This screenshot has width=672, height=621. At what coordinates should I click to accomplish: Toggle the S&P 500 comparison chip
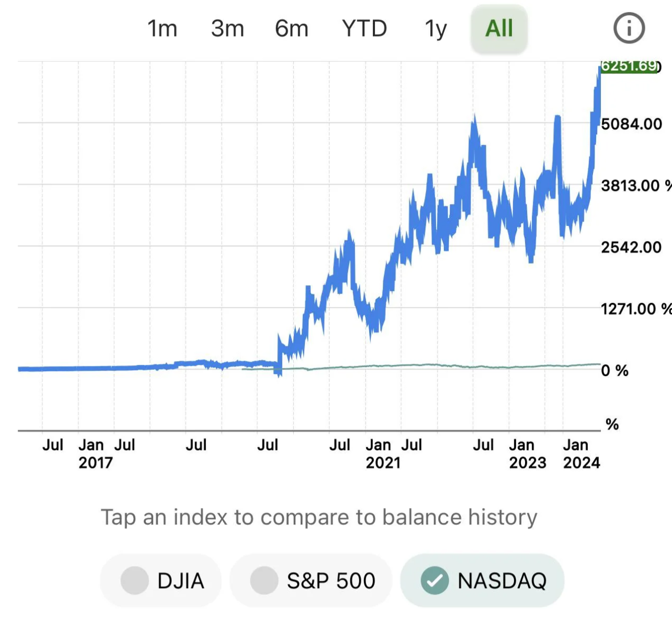tap(311, 581)
